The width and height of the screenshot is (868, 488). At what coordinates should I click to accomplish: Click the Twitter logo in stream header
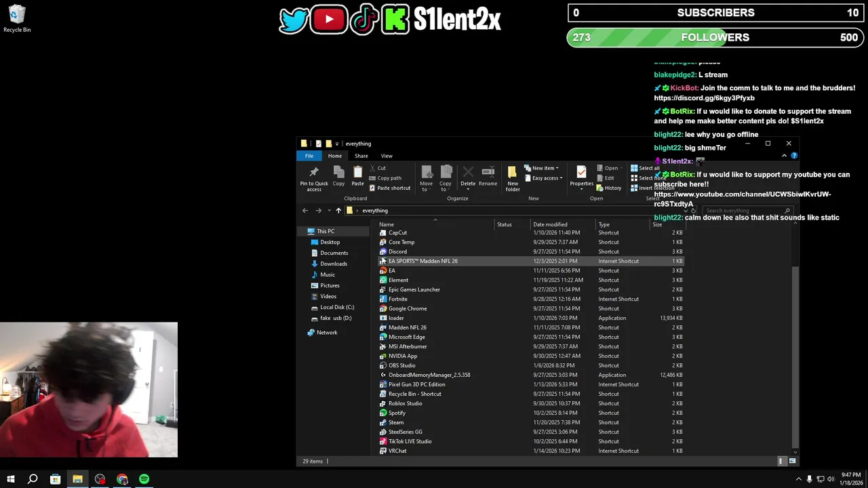click(x=293, y=20)
